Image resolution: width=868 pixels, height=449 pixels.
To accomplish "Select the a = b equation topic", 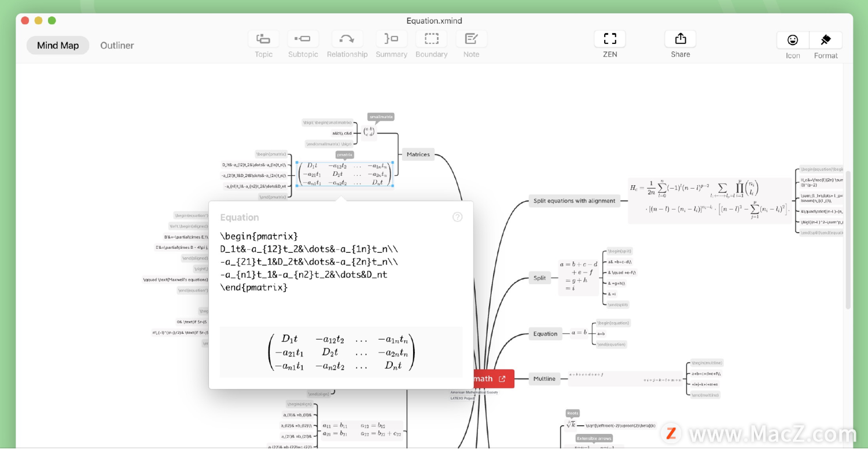I will click(x=579, y=333).
